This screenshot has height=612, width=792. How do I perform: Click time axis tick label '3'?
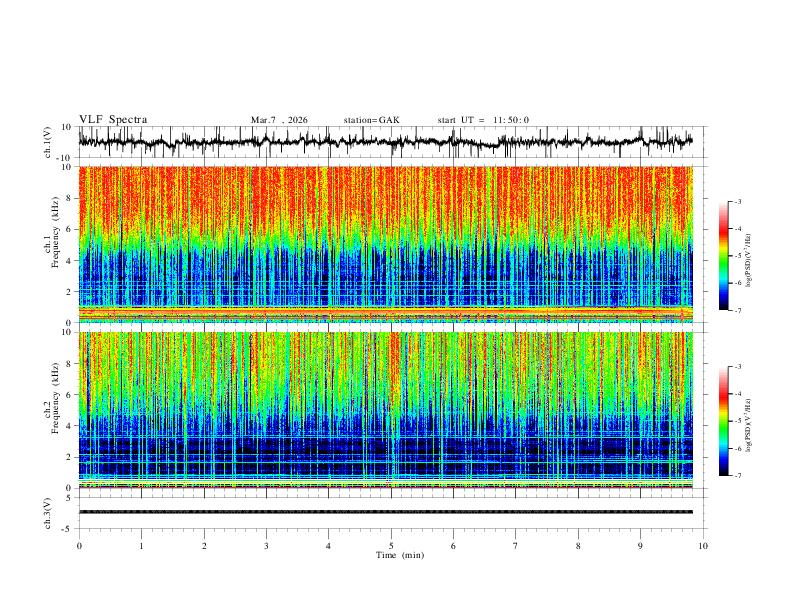tap(266, 546)
